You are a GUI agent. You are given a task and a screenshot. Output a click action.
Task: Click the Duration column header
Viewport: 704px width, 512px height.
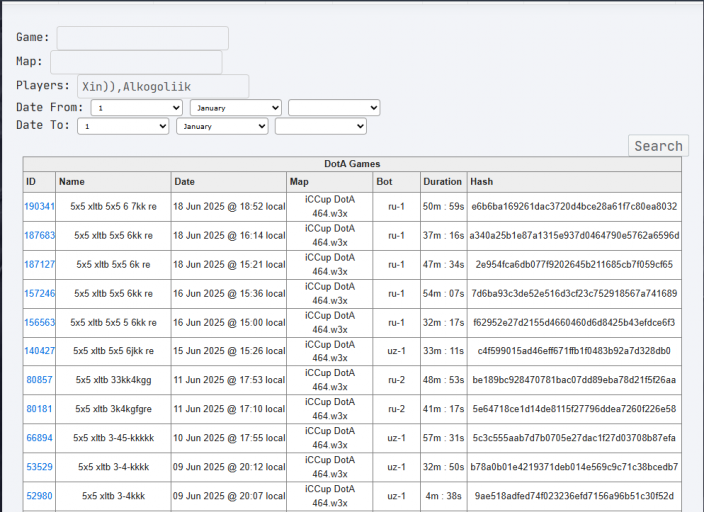click(x=444, y=182)
